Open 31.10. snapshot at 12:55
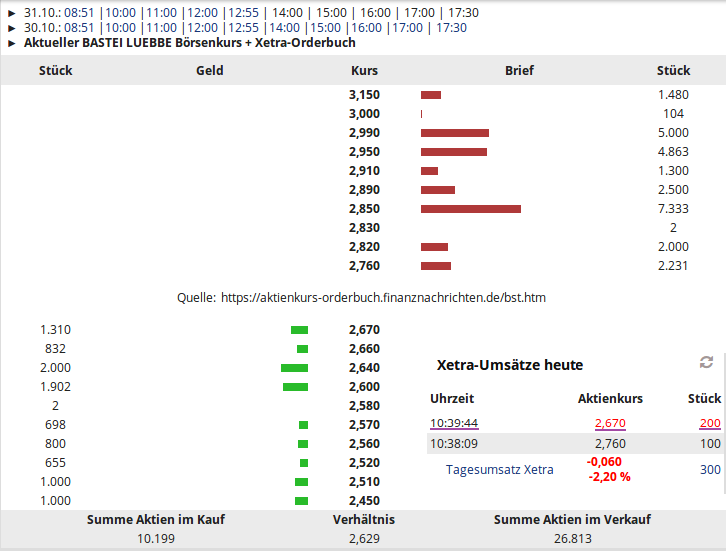 [244, 13]
